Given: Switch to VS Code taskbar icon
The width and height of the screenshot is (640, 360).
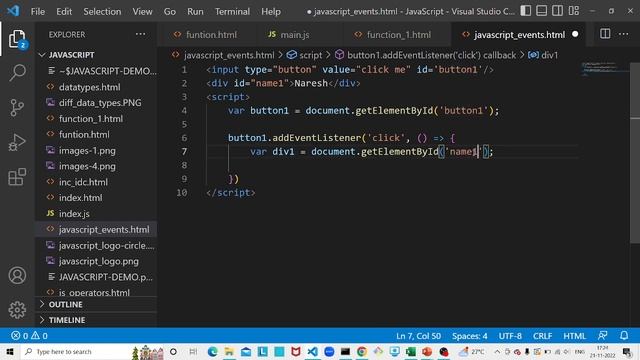Looking at the screenshot, I should point(312,351).
